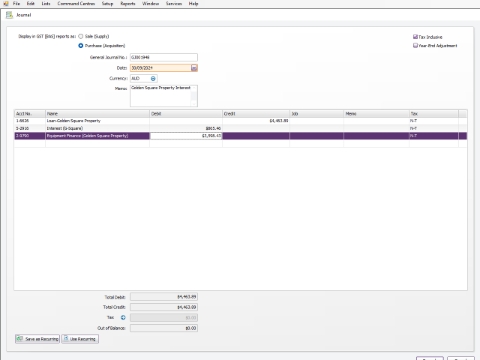
Task: Click the Total Debit value field
Action: (x=164, y=297)
